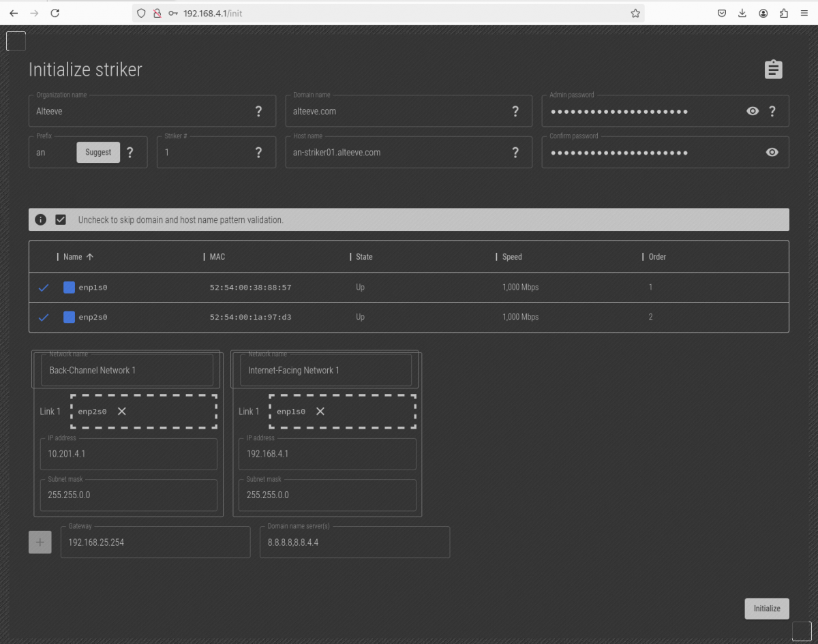
Task: Sort interface table by Speed column
Action: tap(512, 257)
